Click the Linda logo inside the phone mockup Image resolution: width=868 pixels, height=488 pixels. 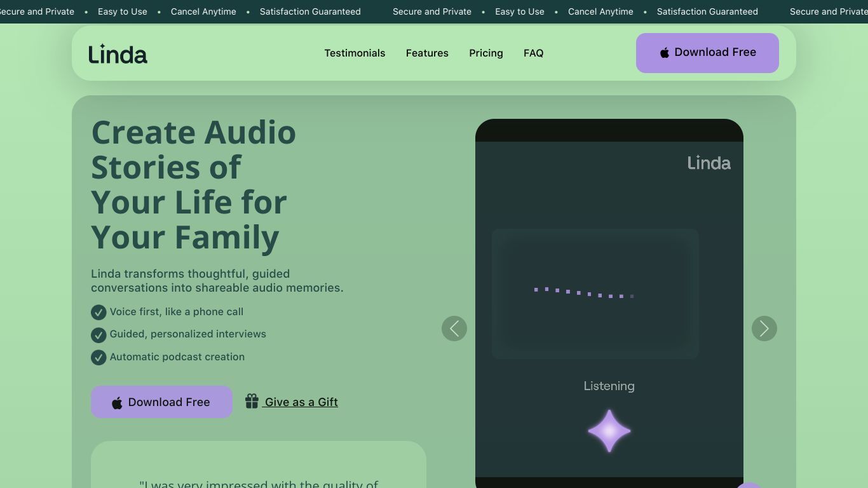point(709,163)
